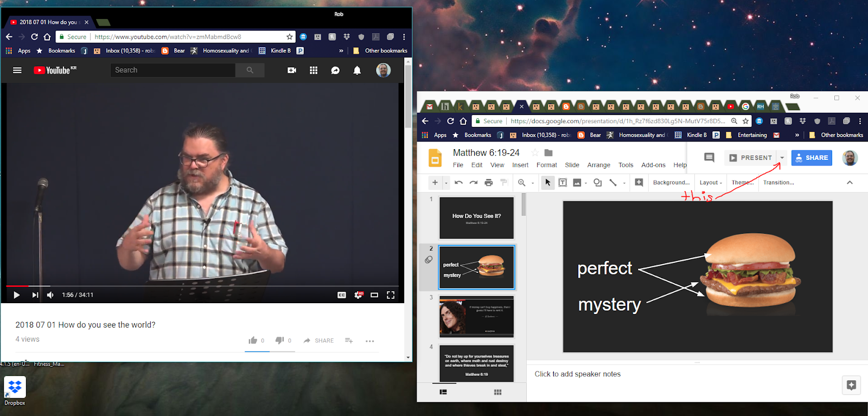Open the YouTube notifications bell
Screen dimensions: 868x416
(357, 71)
